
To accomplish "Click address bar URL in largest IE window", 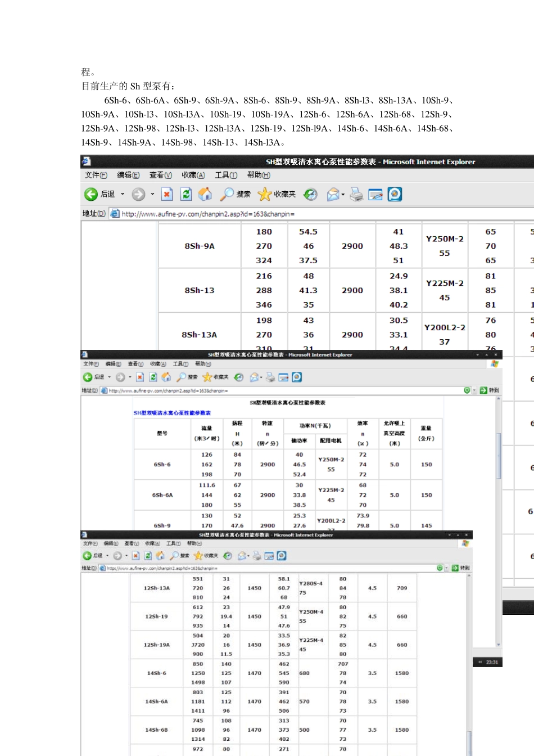I will (x=208, y=214).
